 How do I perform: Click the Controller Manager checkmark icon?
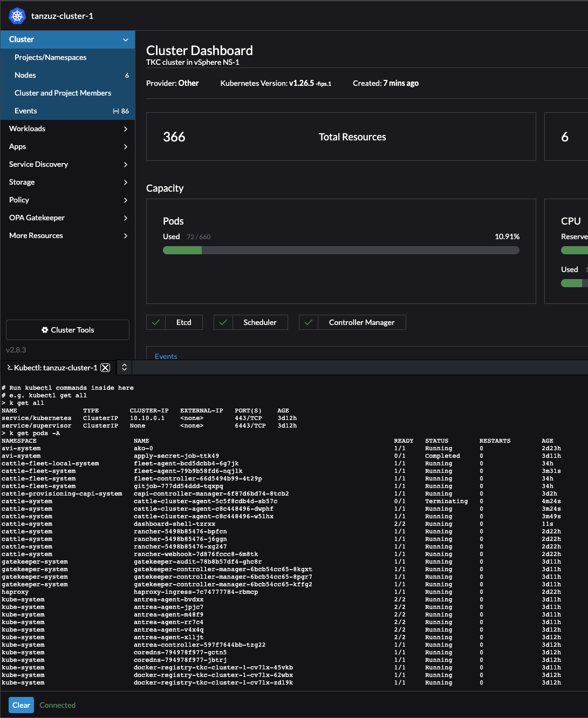309,322
